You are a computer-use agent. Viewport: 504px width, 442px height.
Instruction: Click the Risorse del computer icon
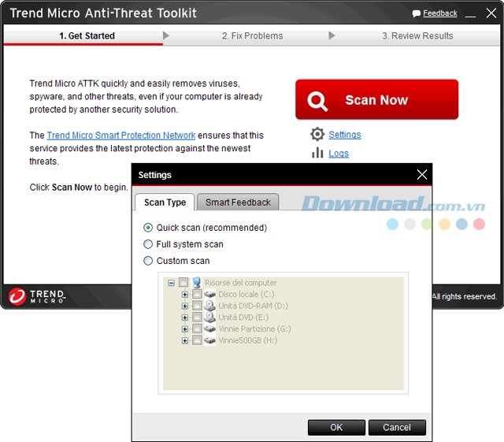click(x=196, y=282)
